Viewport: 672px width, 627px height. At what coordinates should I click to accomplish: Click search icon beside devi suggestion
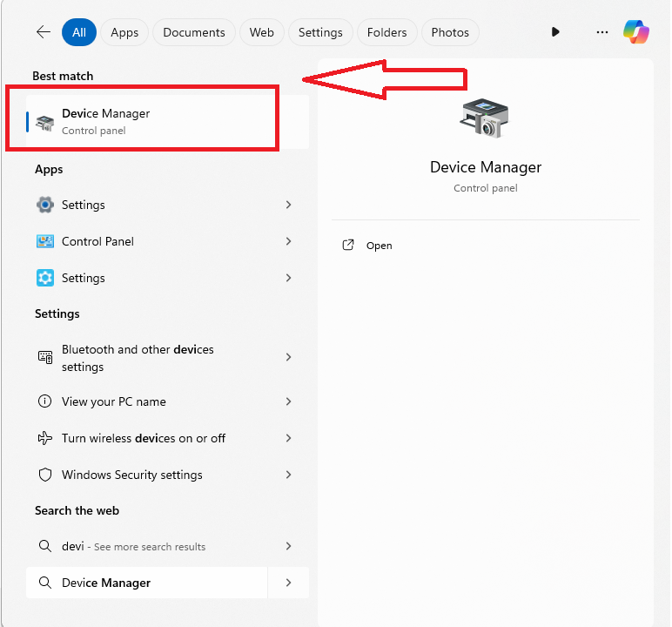[45, 546]
